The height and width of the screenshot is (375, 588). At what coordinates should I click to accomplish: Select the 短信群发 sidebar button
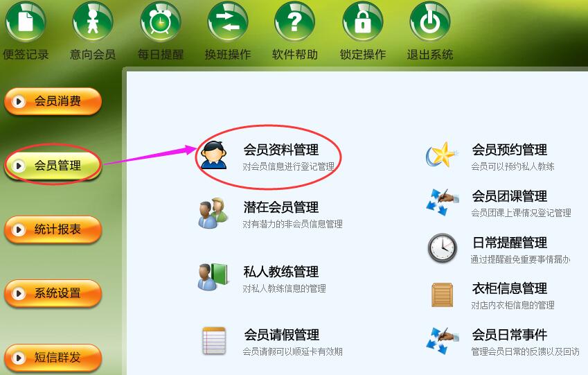tap(53, 358)
